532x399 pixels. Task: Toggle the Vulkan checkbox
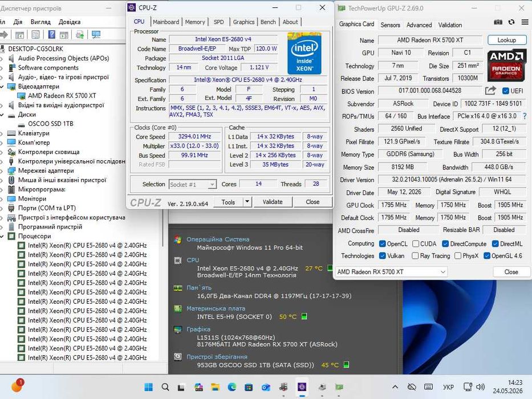[x=383, y=256]
